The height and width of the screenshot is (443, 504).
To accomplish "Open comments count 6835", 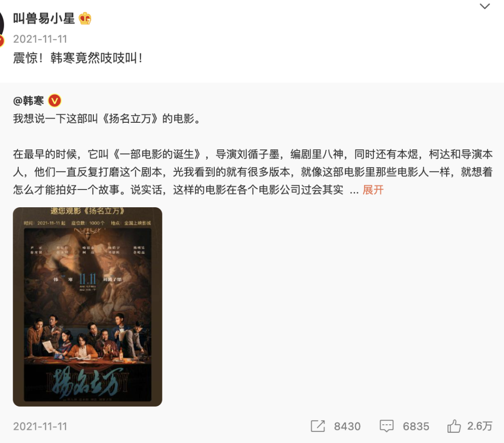I will (x=416, y=426).
